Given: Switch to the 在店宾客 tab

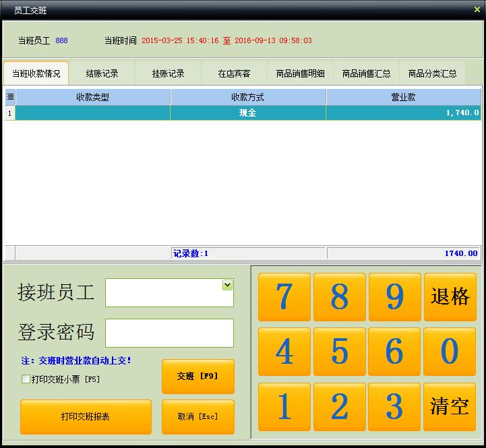Looking at the screenshot, I should point(234,73).
